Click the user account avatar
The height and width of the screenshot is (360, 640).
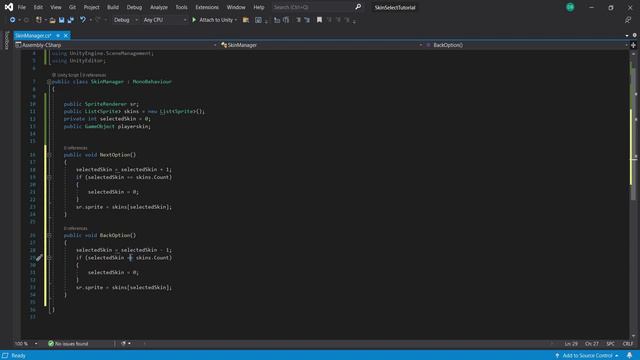tap(570, 7)
